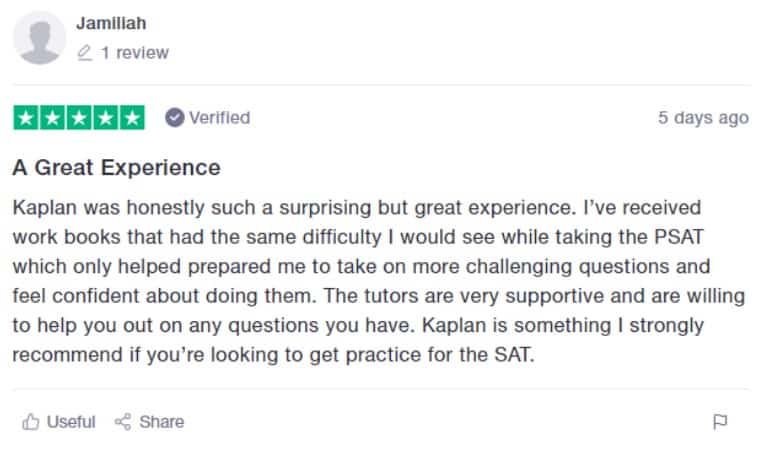Image resolution: width=769 pixels, height=453 pixels.
Task: Click the last line mentioning the SAT
Action: coord(273,355)
